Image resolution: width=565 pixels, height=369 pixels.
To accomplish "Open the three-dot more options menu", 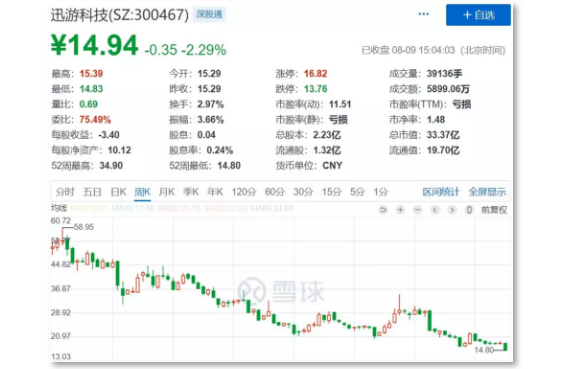I will [423, 14].
